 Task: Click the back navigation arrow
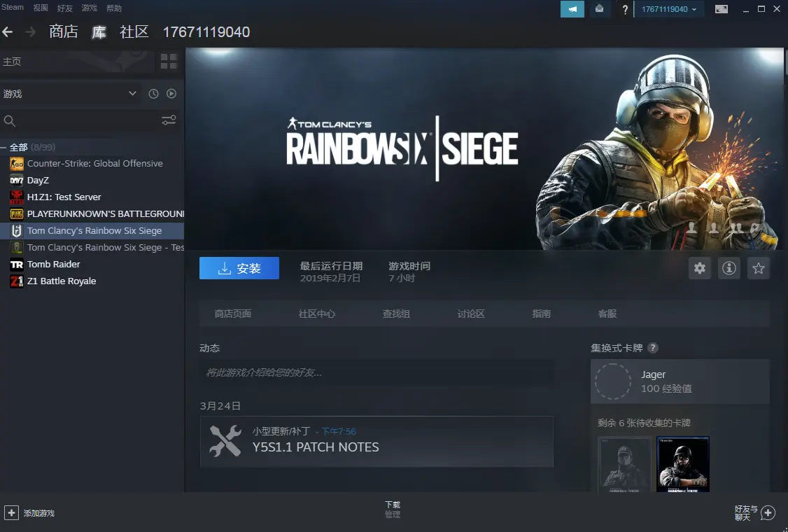click(x=8, y=32)
